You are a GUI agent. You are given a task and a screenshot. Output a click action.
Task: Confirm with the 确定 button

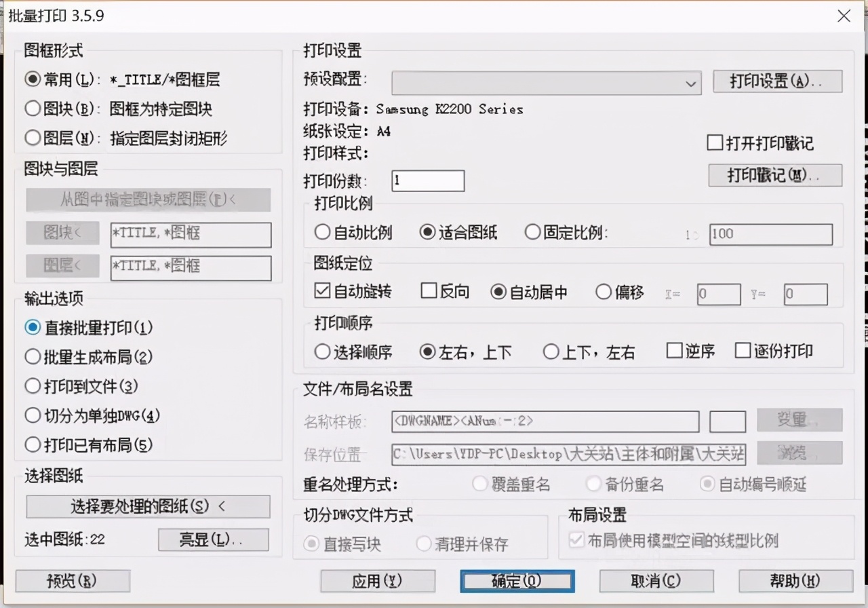point(517,581)
